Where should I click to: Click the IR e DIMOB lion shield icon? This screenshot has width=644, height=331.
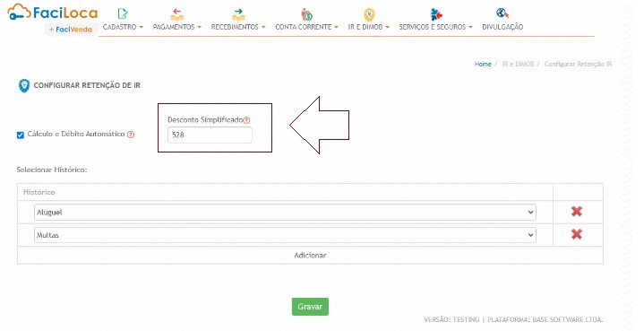pyautogui.click(x=369, y=14)
